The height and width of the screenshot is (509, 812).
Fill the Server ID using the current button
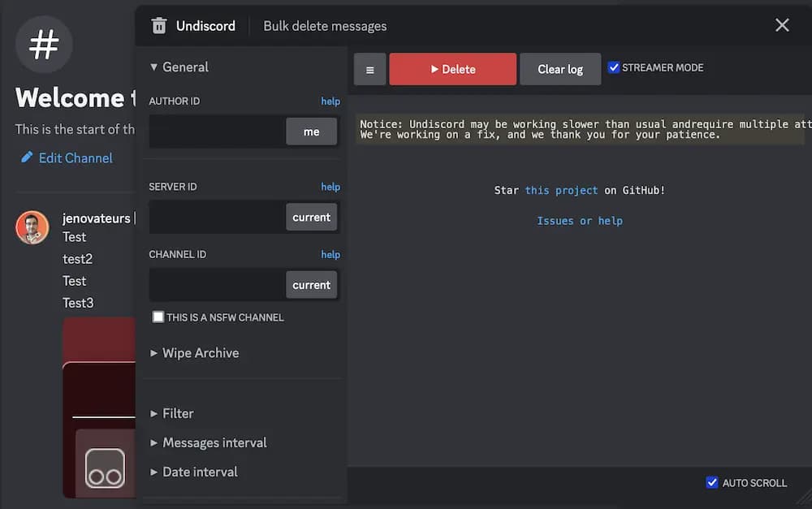coord(312,218)
